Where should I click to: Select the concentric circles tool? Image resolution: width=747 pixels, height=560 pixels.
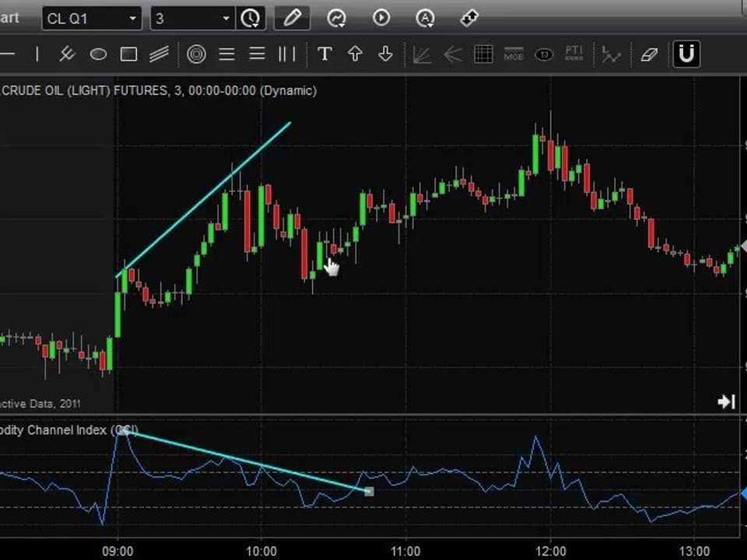196,54
